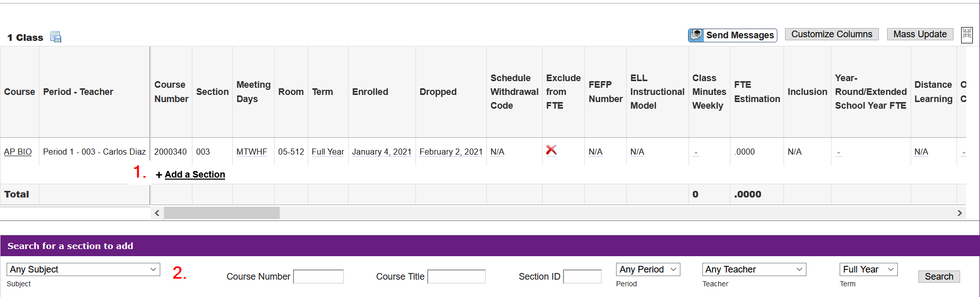Click the Section column header

tap(212, 92)
